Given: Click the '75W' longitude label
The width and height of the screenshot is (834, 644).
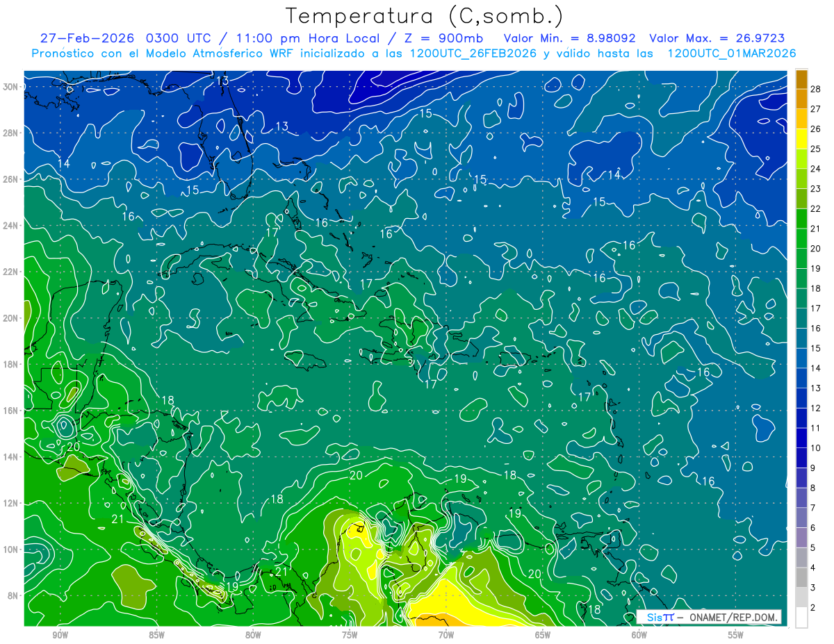Looking at the screenshot, I should click(350, 634).
